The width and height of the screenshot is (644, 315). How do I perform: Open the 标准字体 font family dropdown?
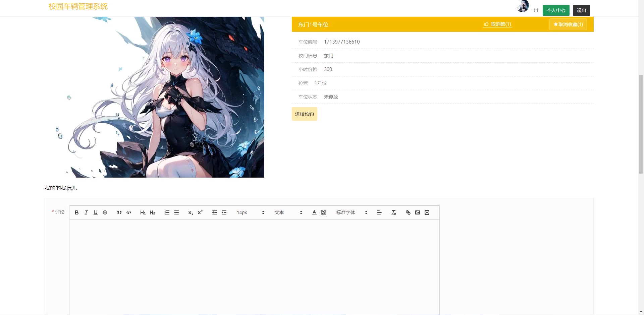tap(352, 212)
